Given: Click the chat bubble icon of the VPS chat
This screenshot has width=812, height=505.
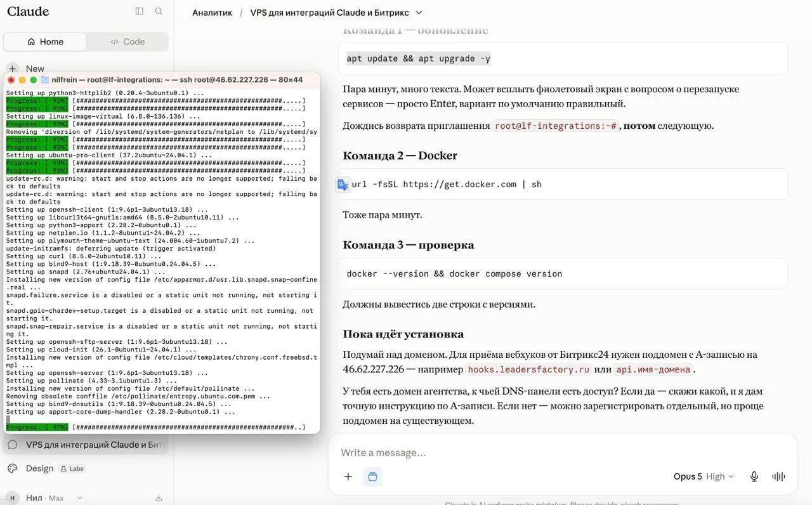Looking at the screenshot, I should [12, 445].
